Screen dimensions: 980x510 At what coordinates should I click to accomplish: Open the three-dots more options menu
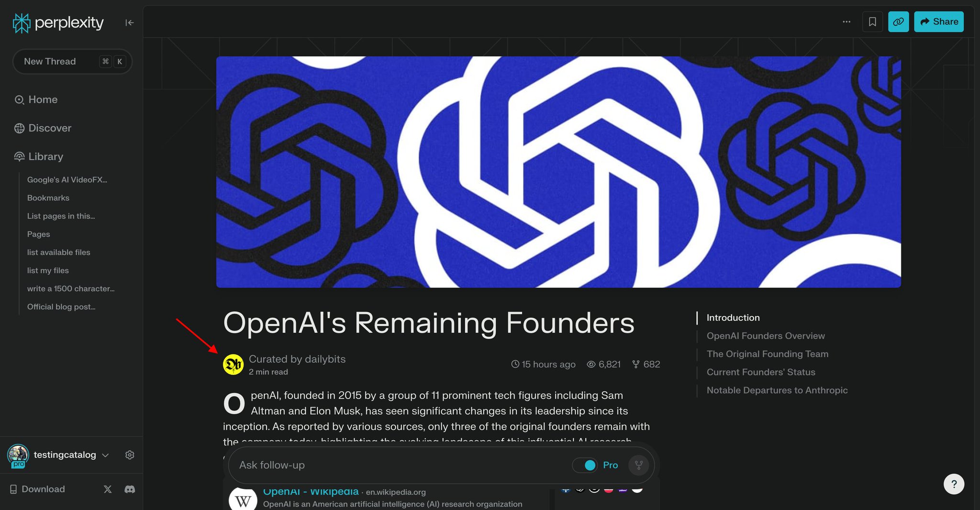pos(846,22)
